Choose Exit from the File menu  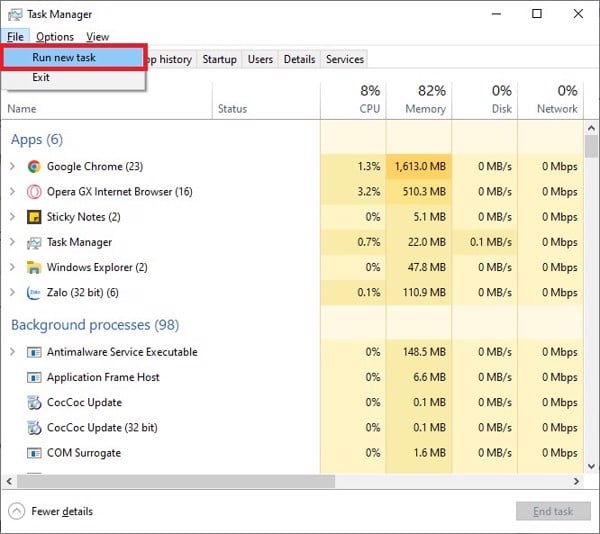click(x=73, y=78)
